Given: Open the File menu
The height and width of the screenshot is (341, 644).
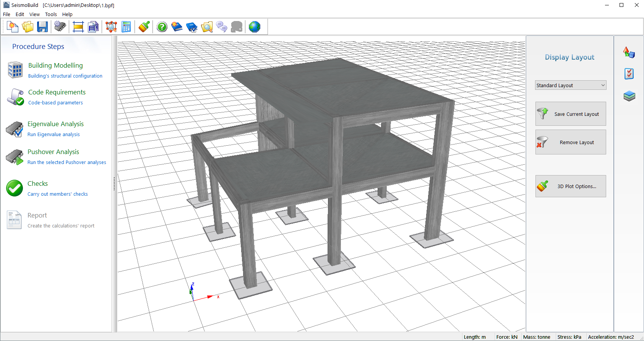Looking at the screenshot, I should click(x=6, y=15).
